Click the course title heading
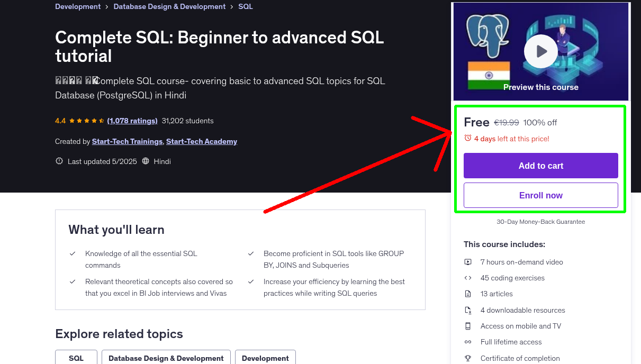This screenshot has width=641, height=364. click(x=220, y=47)
